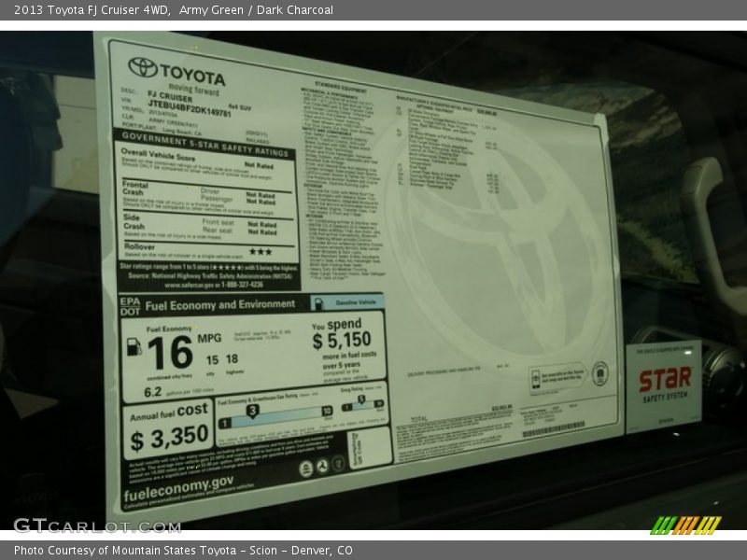
Task: Click the 'Government 5-Star Safety Ratings' header
Action: click(x=205, y=145)
